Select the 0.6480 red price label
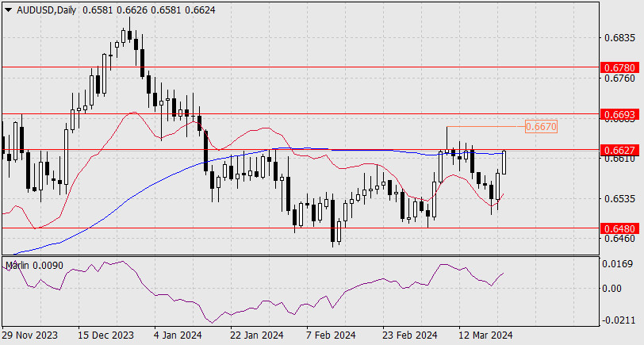Viewport: 644px width, 345px height. (619, 228)
